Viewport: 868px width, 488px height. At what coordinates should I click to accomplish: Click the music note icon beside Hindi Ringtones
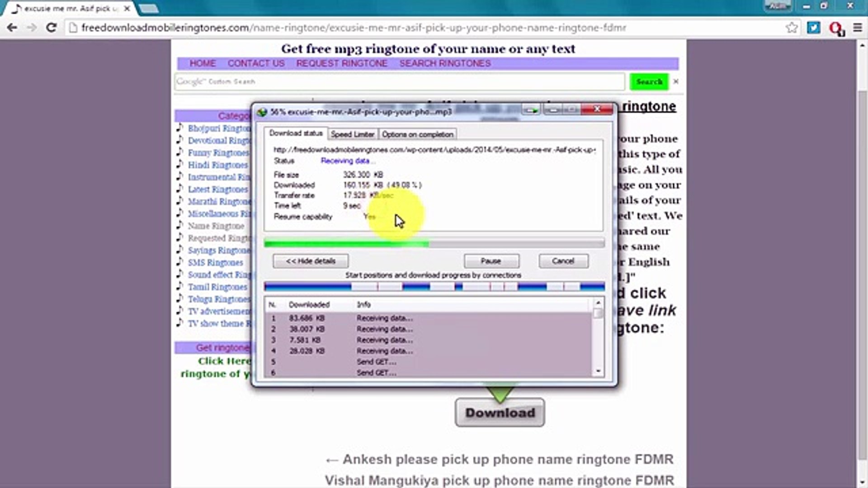[180, 164]
